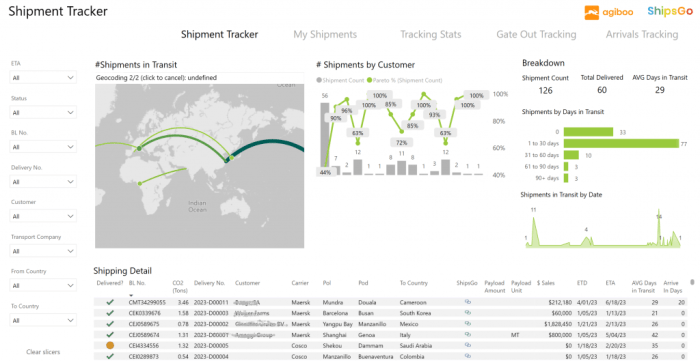Click the Shipping Detail table scrollbar
700x361 pixels.
(x=692, y=282)
